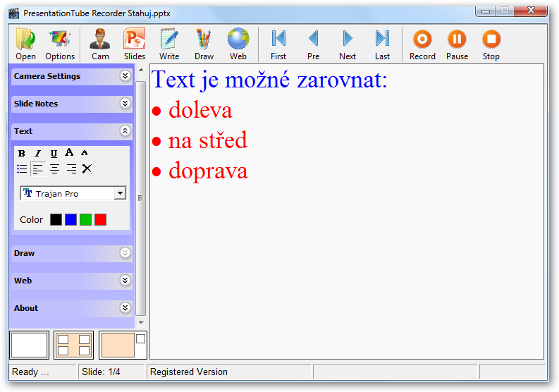The width and height of the screenshot is (559, 392).
Task: Click the Color label
Action: pos(32,220)
